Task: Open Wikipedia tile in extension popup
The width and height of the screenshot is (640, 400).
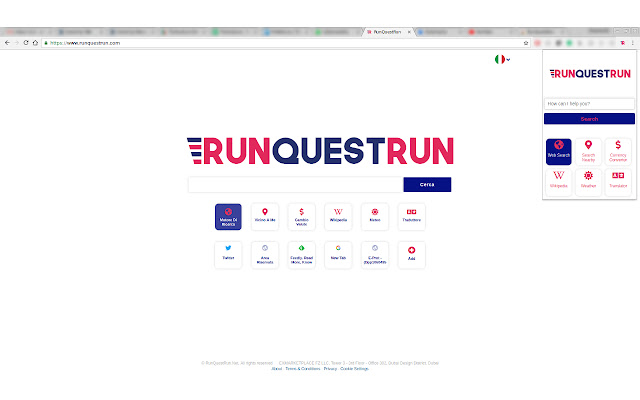Action: tap(558, 182)
